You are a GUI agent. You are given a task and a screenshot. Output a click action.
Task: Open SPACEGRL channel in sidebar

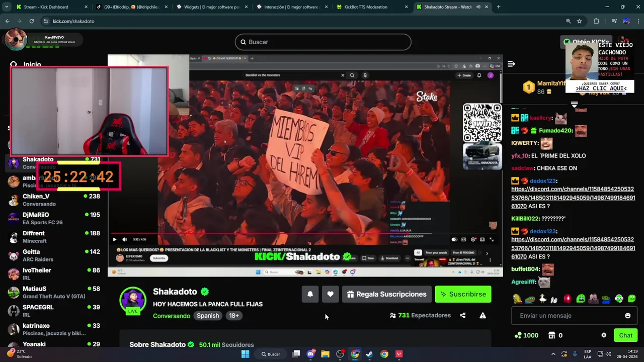tap(54, 311)
